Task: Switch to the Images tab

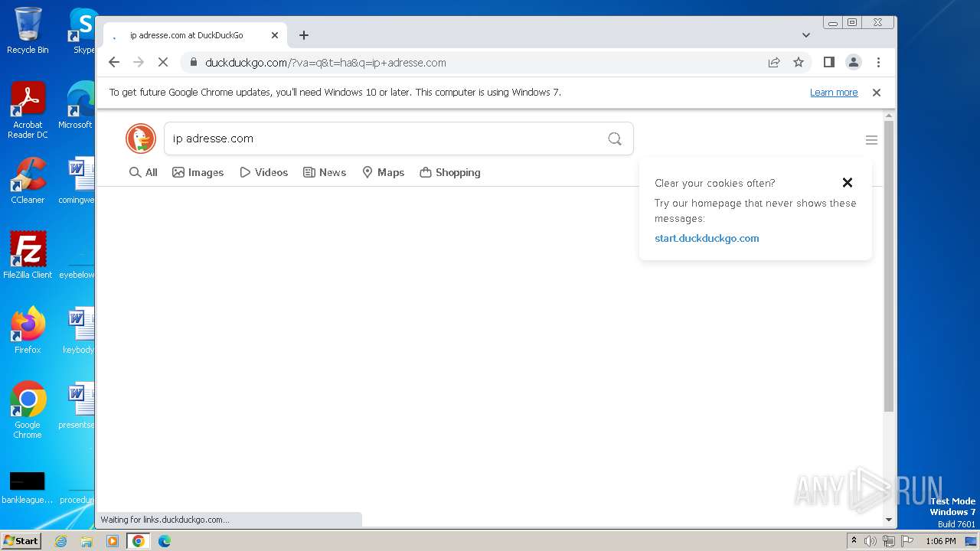Action: point(198,172)
